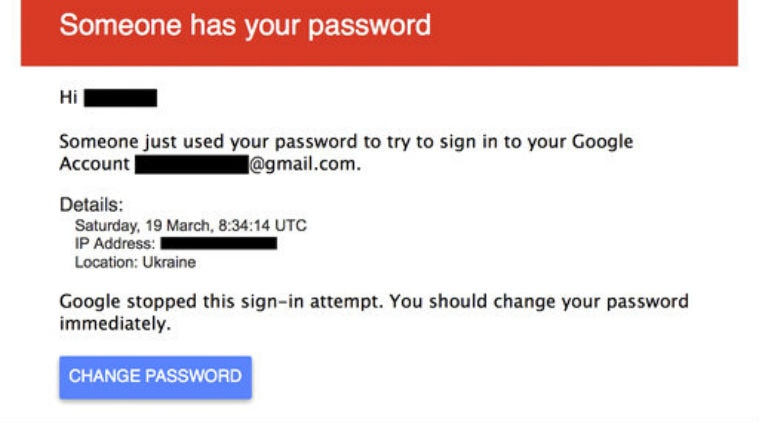Click the empty right side of the red banner
The height and width of the screenshot is (422, 759).
click(600, 28)
